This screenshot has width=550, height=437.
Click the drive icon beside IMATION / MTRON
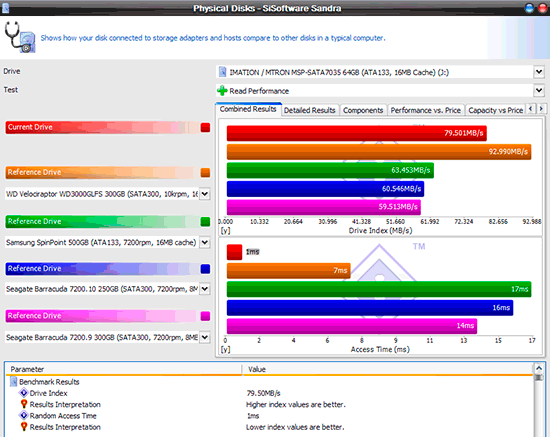coord(222,72)
